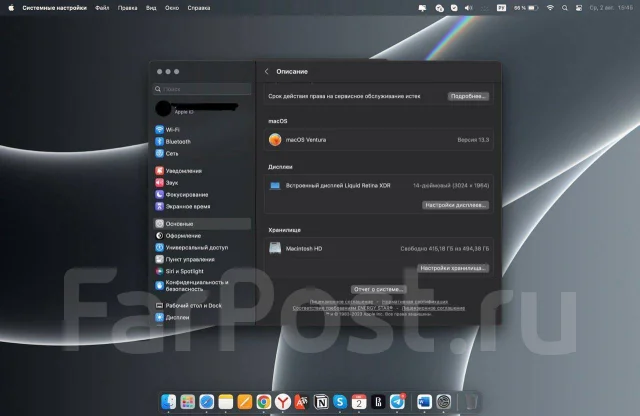Open the Окно menu
Screen dimensions: 640x416
pos(172,8)
